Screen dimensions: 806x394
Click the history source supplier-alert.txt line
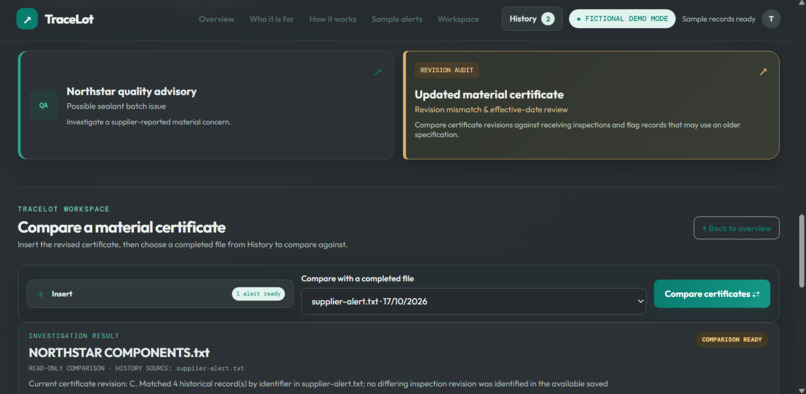[x=136, y=368]
